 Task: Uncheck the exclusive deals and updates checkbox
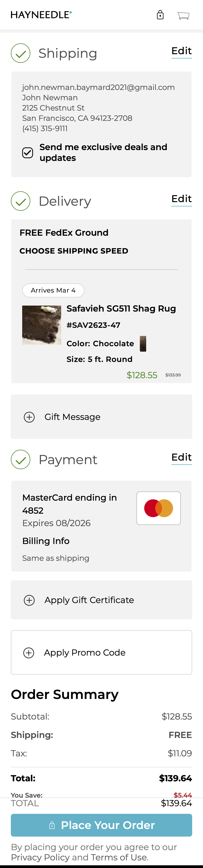pyautogui.click(x=28, y=153)
